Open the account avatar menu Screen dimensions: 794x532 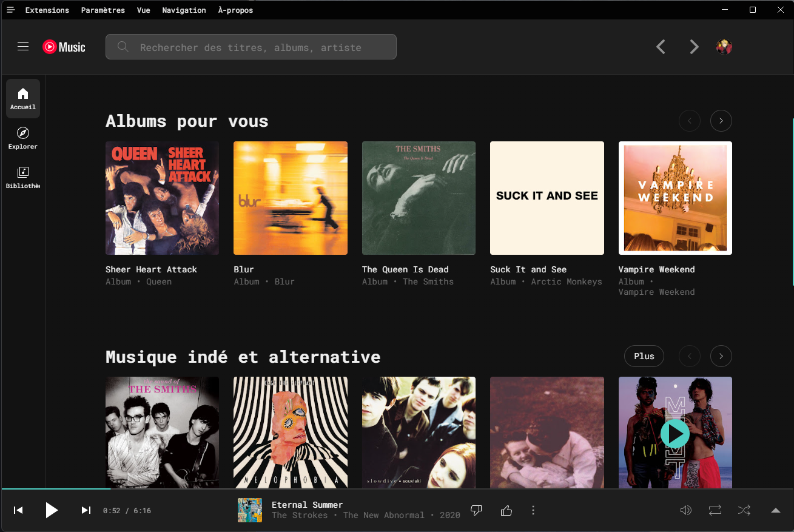point(724,47)
